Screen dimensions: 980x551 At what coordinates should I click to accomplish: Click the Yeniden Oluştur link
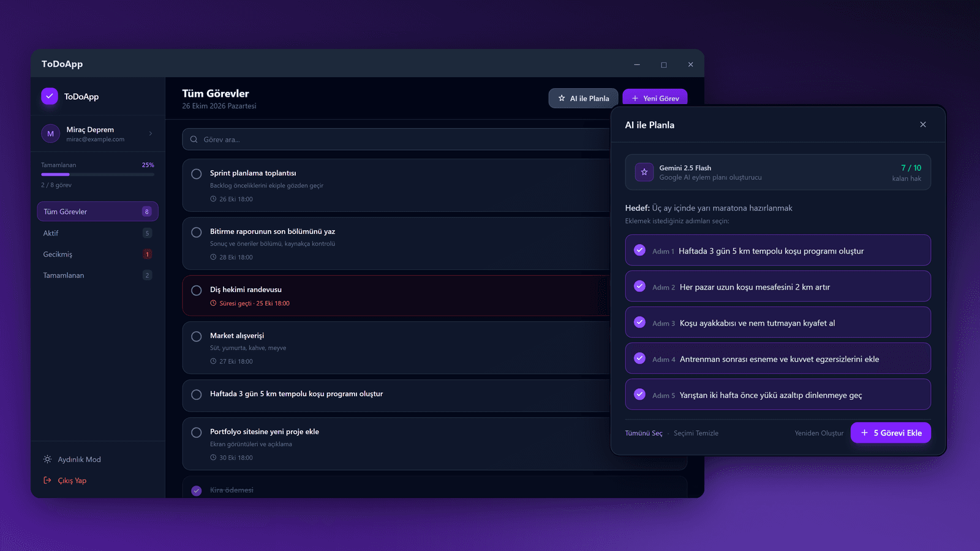click(819, 433)
